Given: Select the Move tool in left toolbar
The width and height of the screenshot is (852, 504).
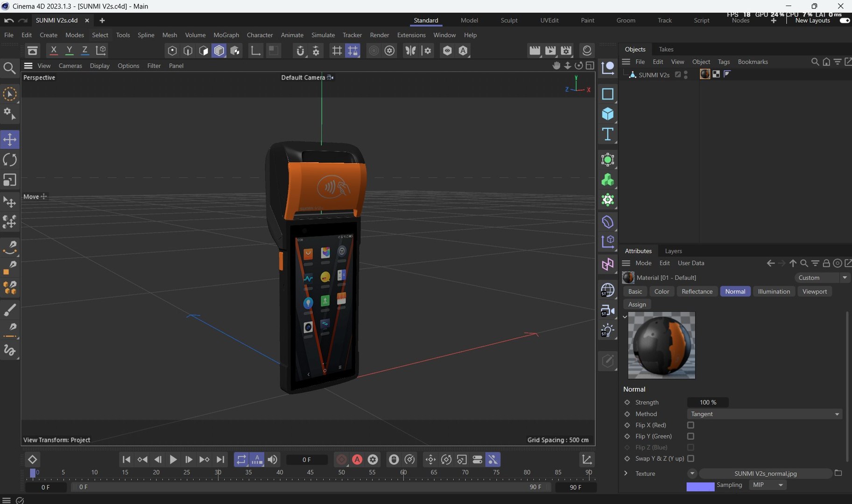Looking at the screenshot, I should (x=10, y=140).
